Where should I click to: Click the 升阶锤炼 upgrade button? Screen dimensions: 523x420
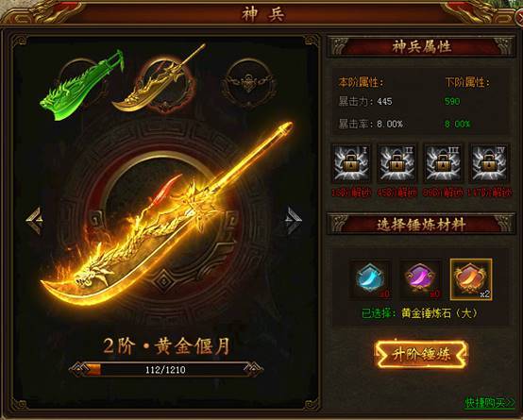point(421,354)
